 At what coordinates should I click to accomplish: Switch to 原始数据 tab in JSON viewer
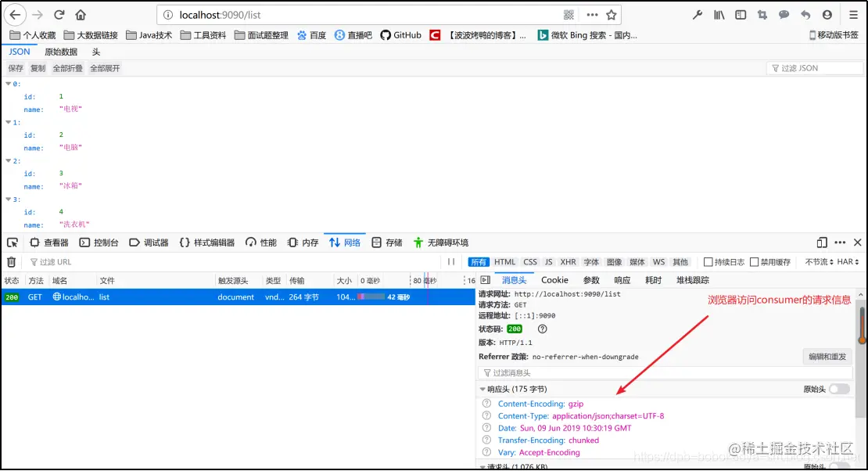click(x=61, y=52)
